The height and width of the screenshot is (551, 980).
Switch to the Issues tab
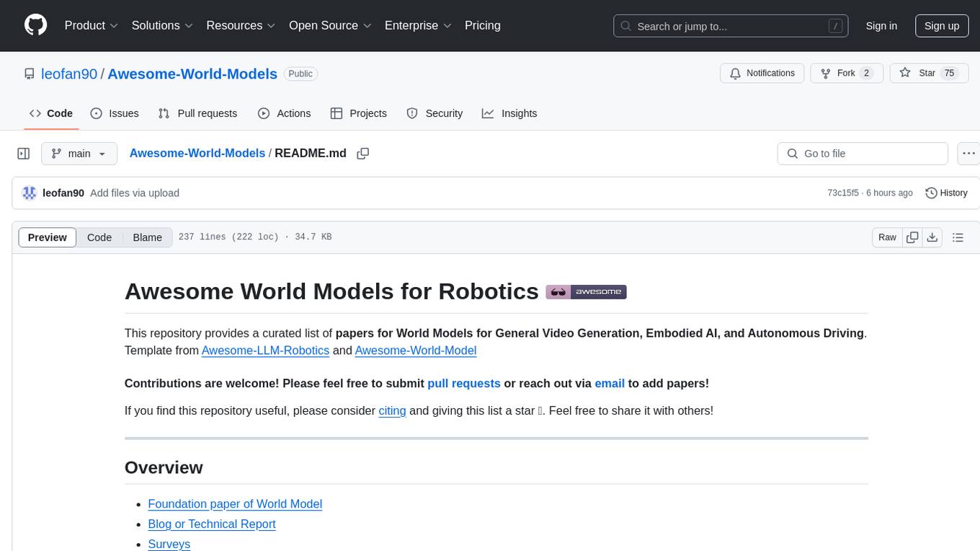coord(115,113)
